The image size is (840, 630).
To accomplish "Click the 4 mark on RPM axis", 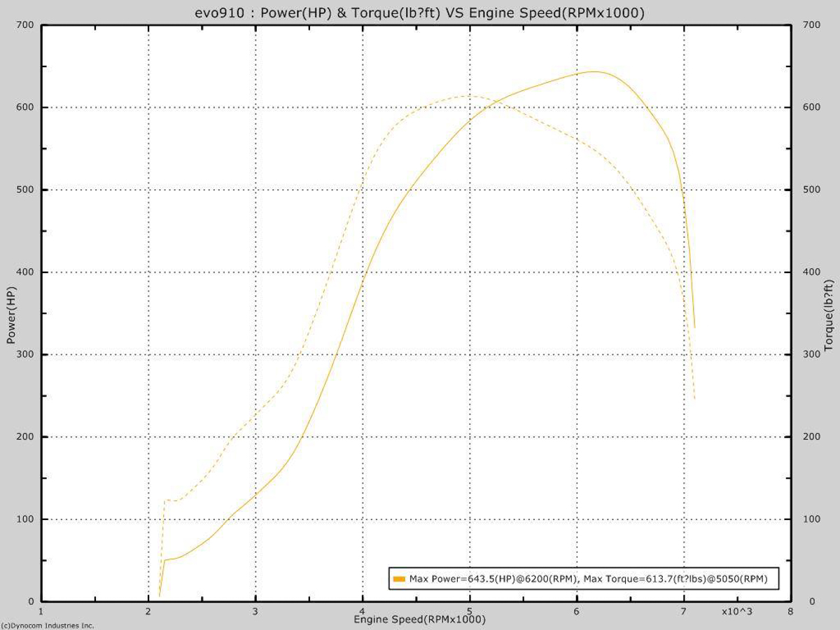I will tap(363, 610).
